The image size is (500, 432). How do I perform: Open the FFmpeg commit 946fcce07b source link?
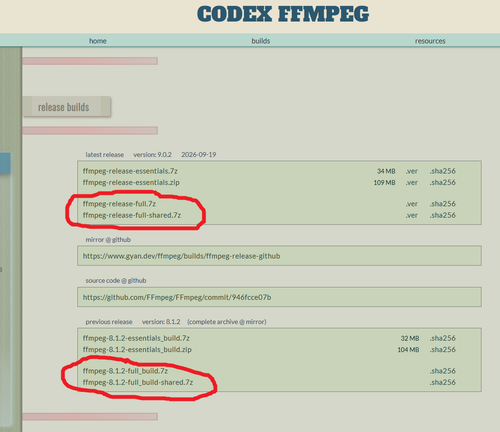click(177, 297)
